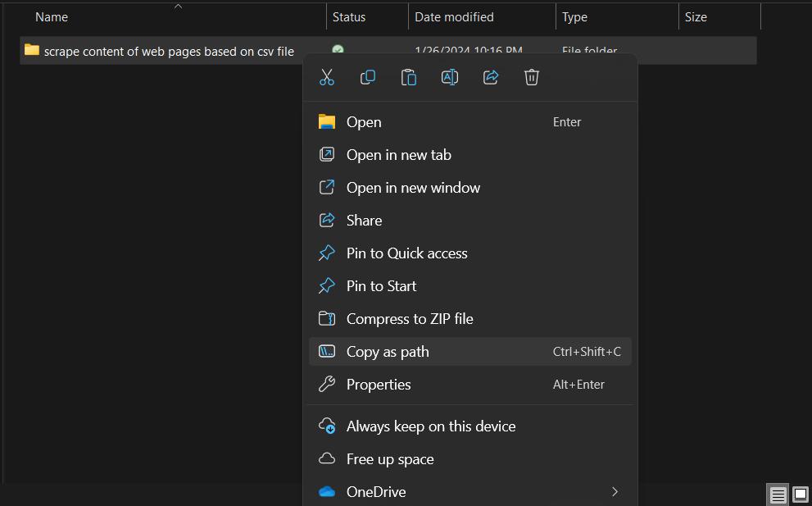Enable Always keep on this device
Image resolution: width=812 pixels, height=506 pixels.
coord(431,426)
